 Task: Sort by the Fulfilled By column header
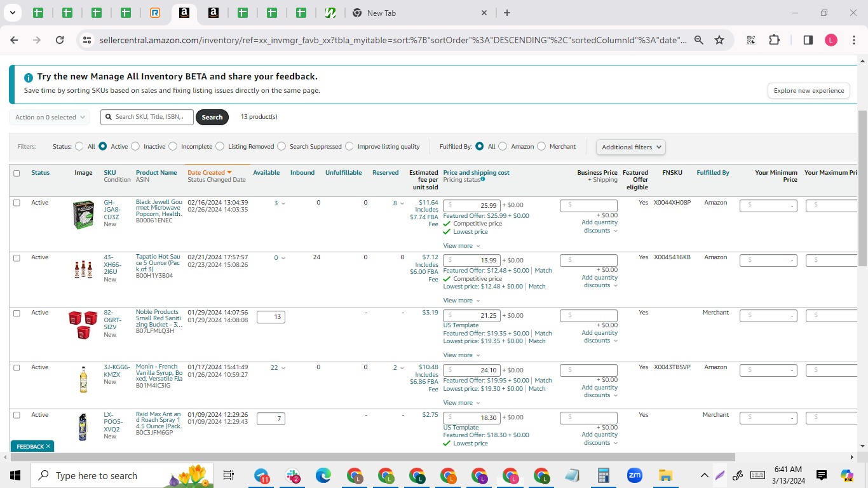(x=713, y=173)
